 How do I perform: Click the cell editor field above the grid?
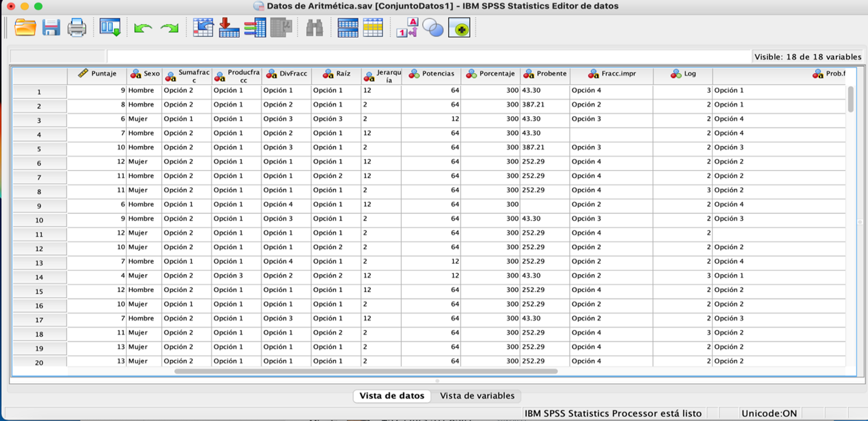425,56
